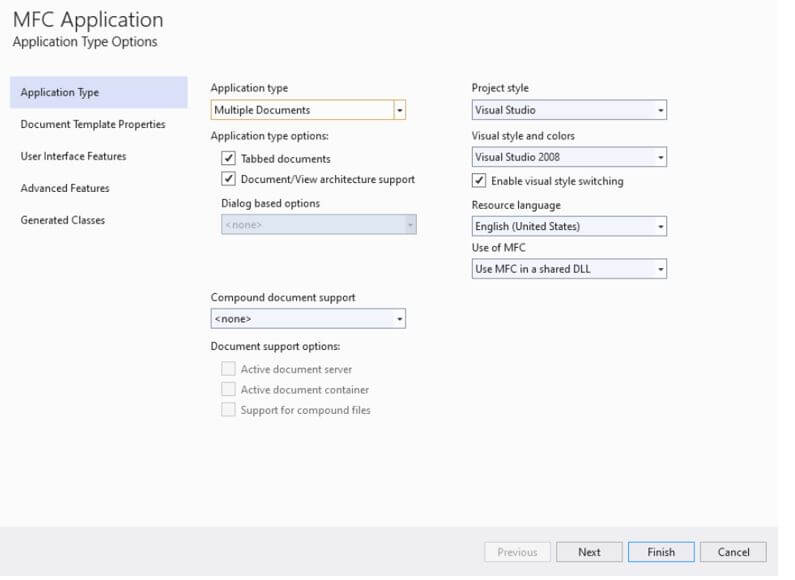This screenshot has height=580, width=795.
Task: Disable Enable visual style switching checkbox
Action: pos(479,181)
